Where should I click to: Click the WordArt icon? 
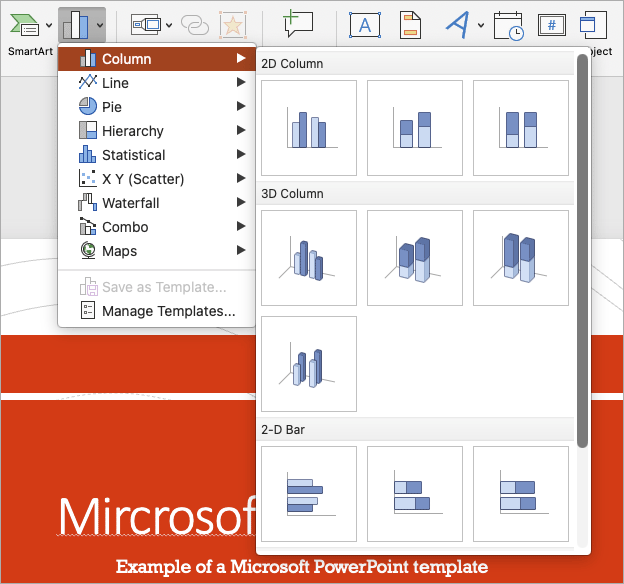[x=458, y=25]
